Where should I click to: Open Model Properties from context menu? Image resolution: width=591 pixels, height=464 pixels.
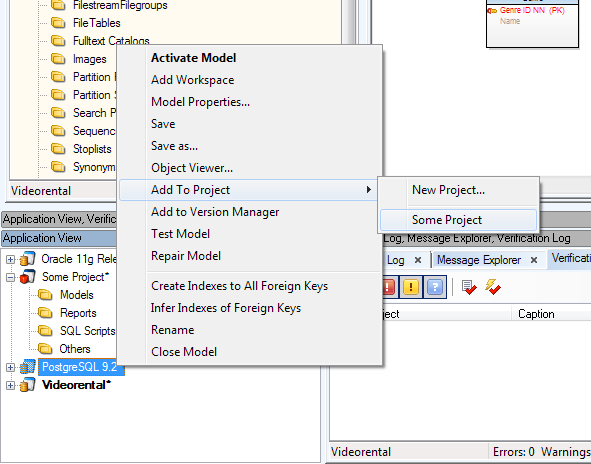250,102
